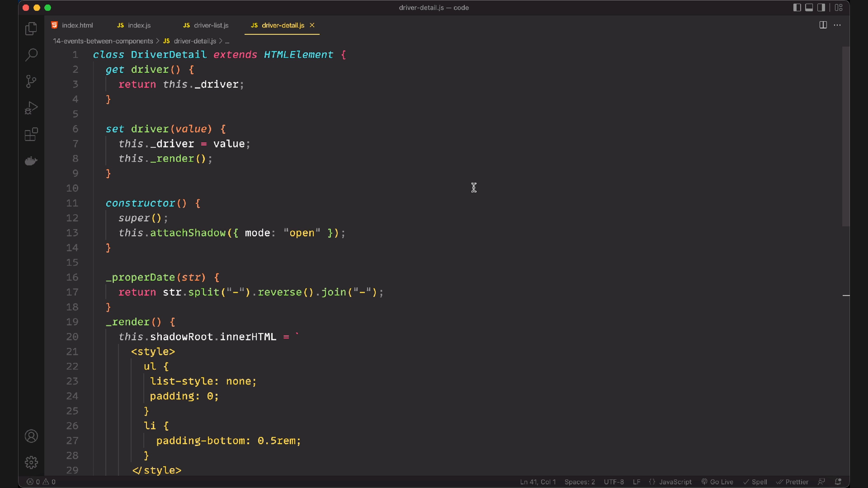Toggle the bottom panel layout button

click(809, 7)
